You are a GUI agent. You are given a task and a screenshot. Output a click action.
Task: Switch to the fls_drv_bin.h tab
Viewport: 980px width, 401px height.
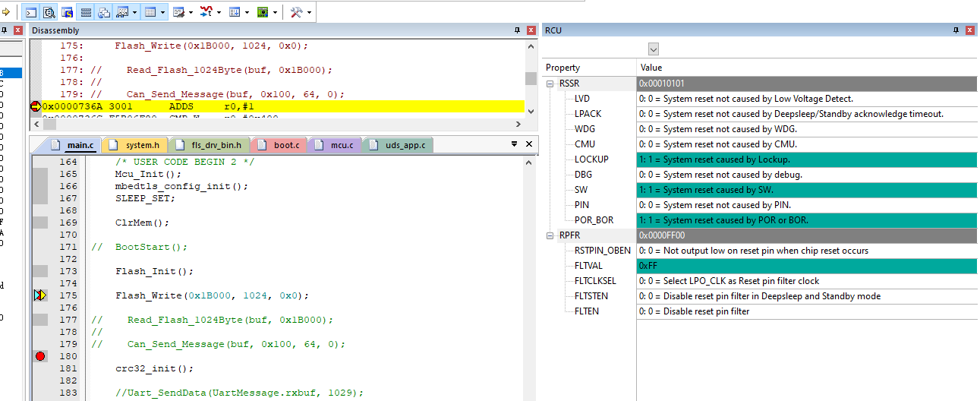[208, 144]
